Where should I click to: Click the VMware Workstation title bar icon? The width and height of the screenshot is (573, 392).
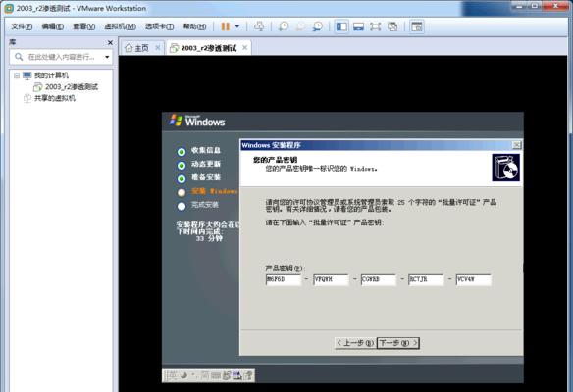[x=9, y=8]
